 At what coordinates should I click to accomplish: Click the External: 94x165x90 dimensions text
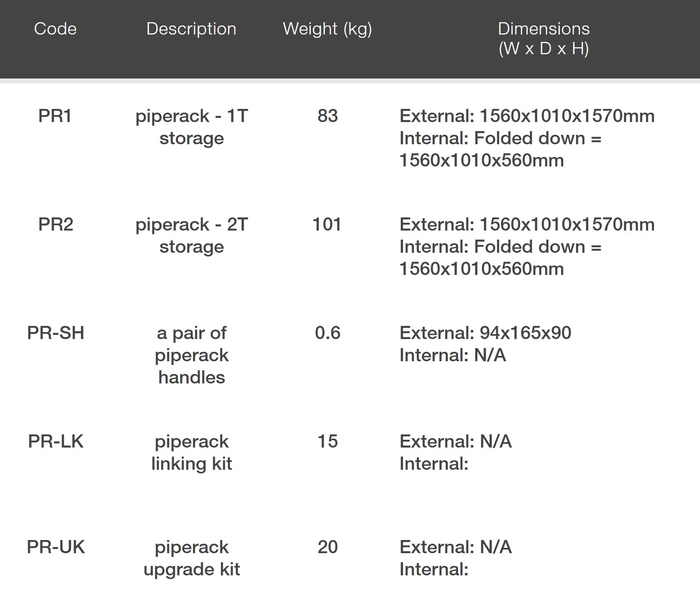(485, 333)
